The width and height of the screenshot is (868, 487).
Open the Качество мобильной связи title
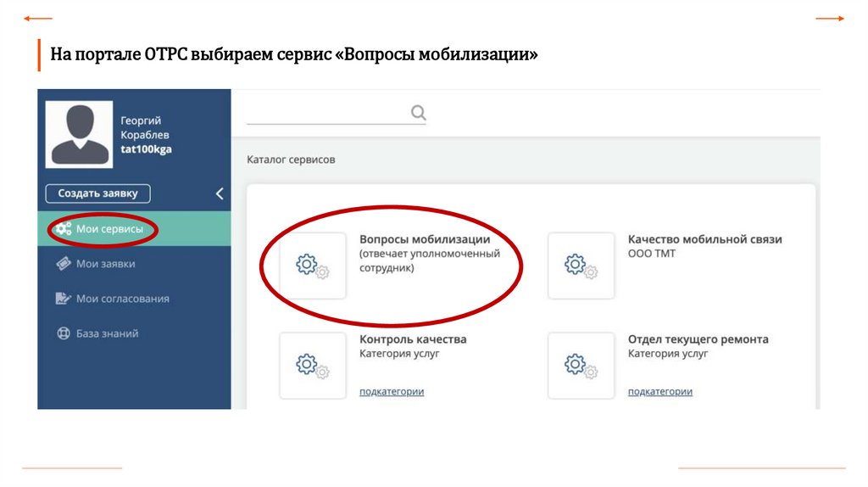click(704, 239)
